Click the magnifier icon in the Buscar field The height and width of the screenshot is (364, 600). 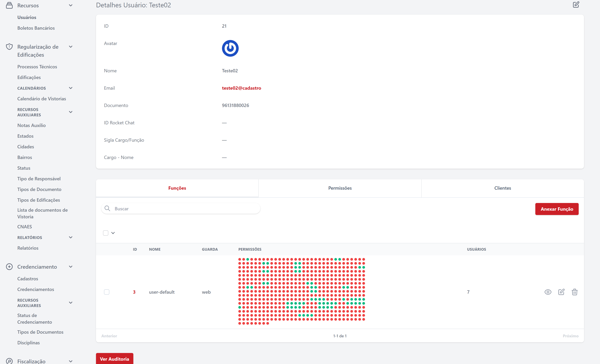click(x=107, y=208)
